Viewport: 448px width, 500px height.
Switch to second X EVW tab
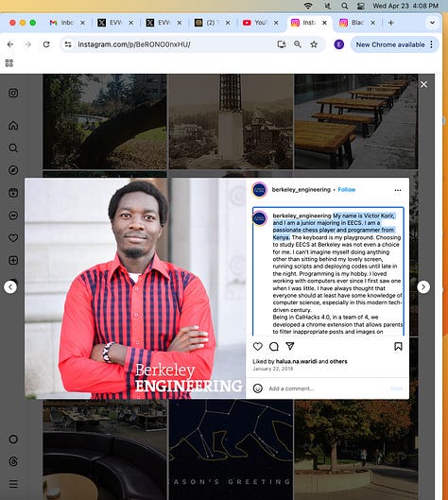click(x=159, y=23)
